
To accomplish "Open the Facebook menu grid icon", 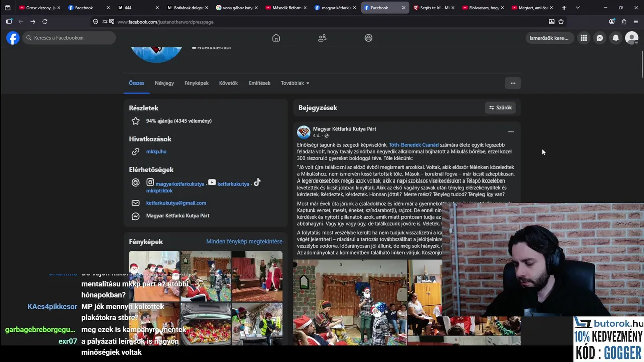I will click(584, 38).
